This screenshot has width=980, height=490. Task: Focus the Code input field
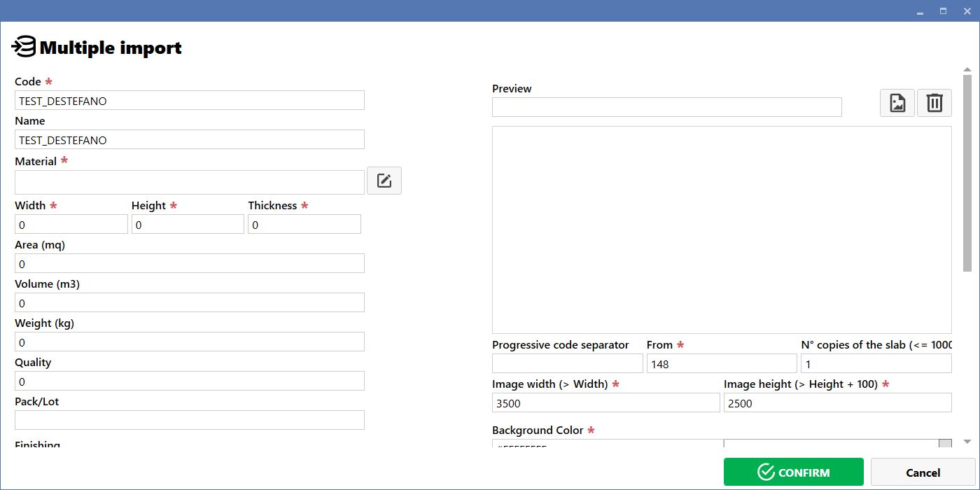[x=190, y=100]
